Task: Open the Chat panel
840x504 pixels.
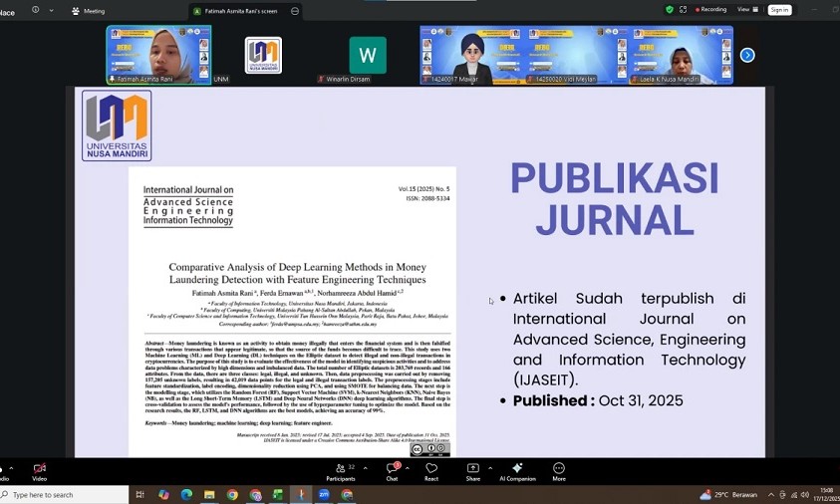Action: click(x=392, y=470)
